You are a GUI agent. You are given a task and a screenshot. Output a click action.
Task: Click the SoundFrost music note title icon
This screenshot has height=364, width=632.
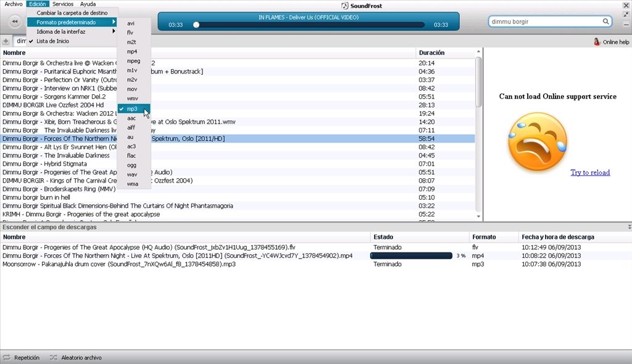click(x=344, y=6)
